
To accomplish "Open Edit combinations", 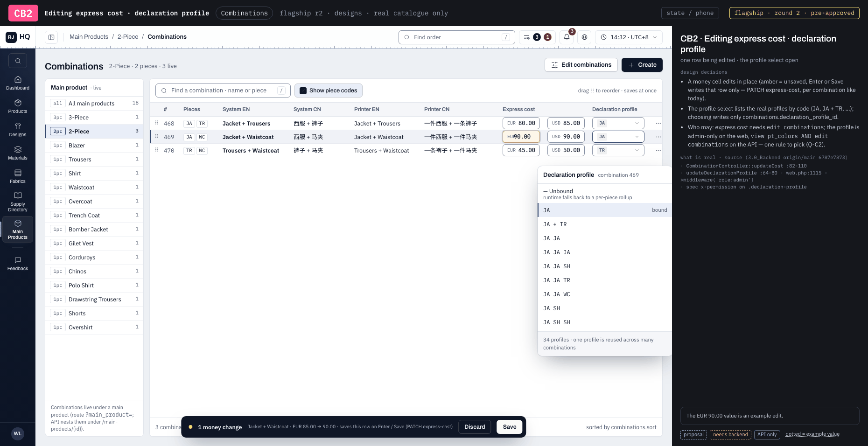I will tap(581, 65).
